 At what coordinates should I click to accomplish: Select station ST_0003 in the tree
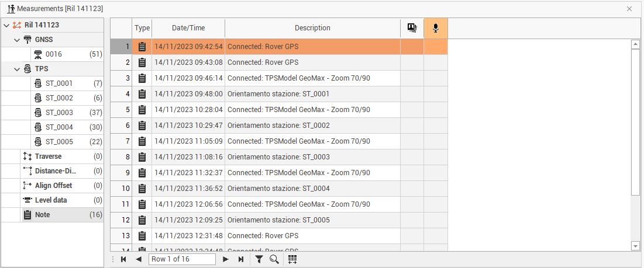pos(59,113)
